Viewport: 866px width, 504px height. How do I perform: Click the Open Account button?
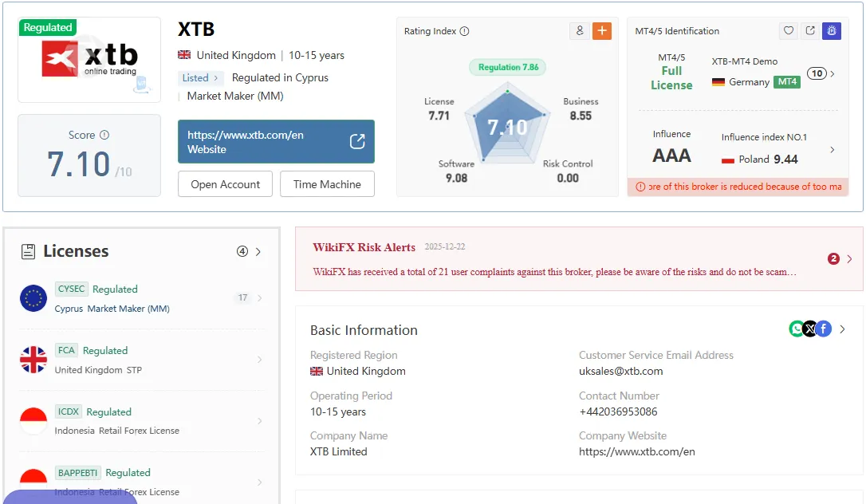click(x=226, y=184)
